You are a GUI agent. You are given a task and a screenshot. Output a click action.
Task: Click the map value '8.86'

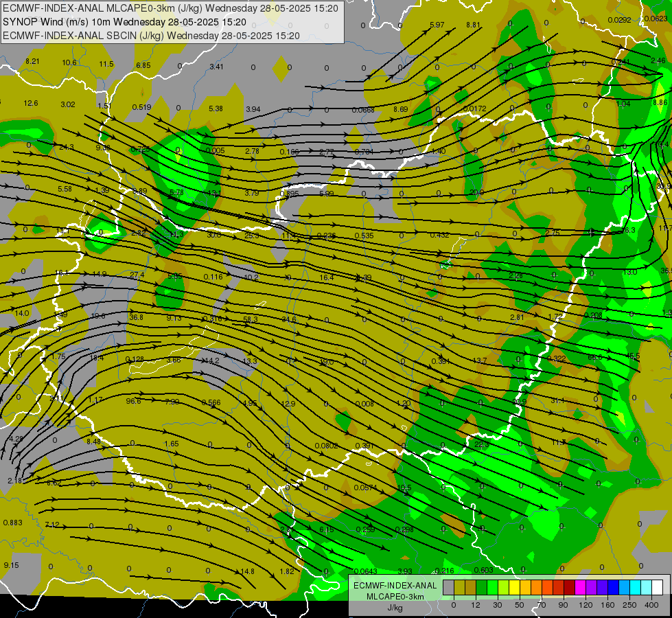pyautogui.click(x=660, y=102)
